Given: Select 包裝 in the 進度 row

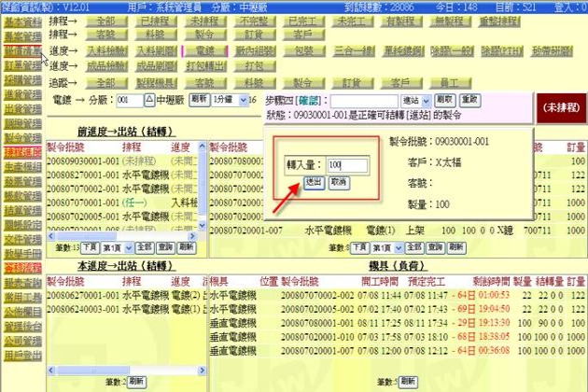Looking at the screenshot, I should [x=305, y=50].
